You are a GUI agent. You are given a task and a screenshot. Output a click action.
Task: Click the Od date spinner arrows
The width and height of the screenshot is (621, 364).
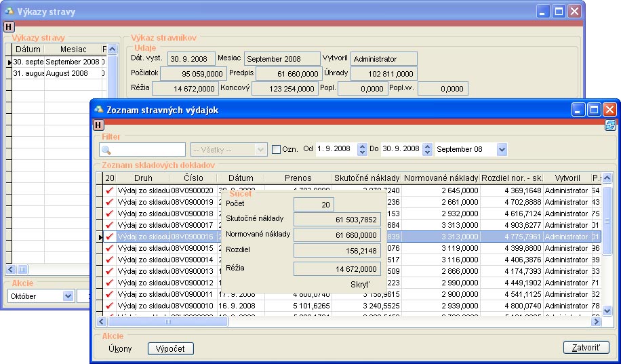pos(362,149)
